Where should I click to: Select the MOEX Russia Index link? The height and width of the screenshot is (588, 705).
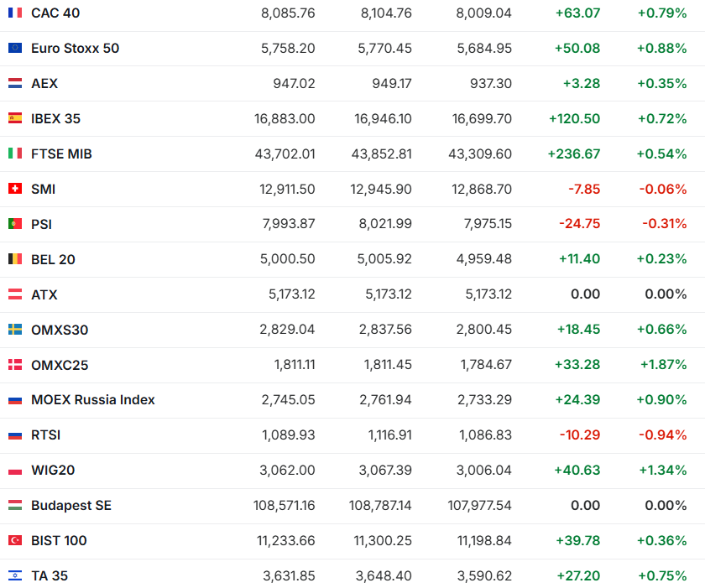click(92, 400)
